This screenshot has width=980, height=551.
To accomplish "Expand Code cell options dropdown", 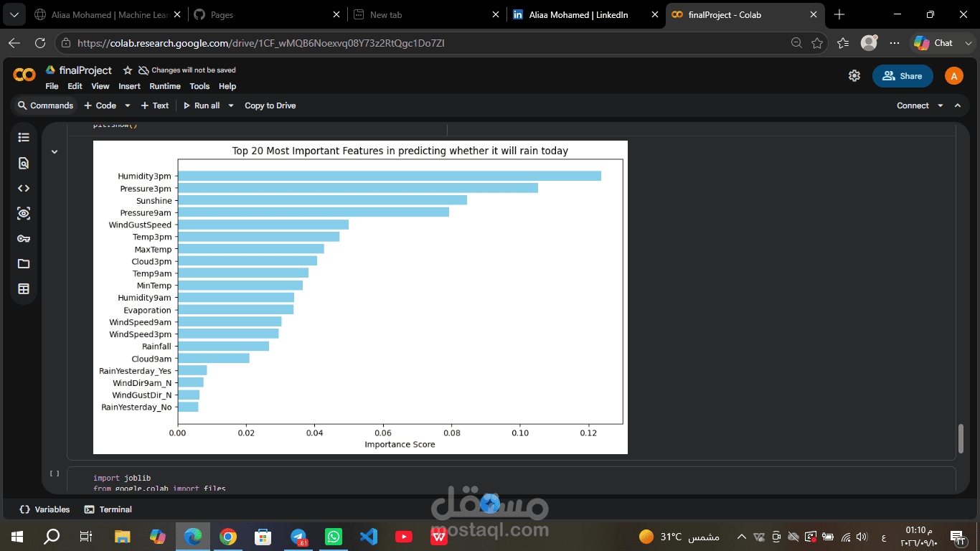I will (x=128, y=105).
